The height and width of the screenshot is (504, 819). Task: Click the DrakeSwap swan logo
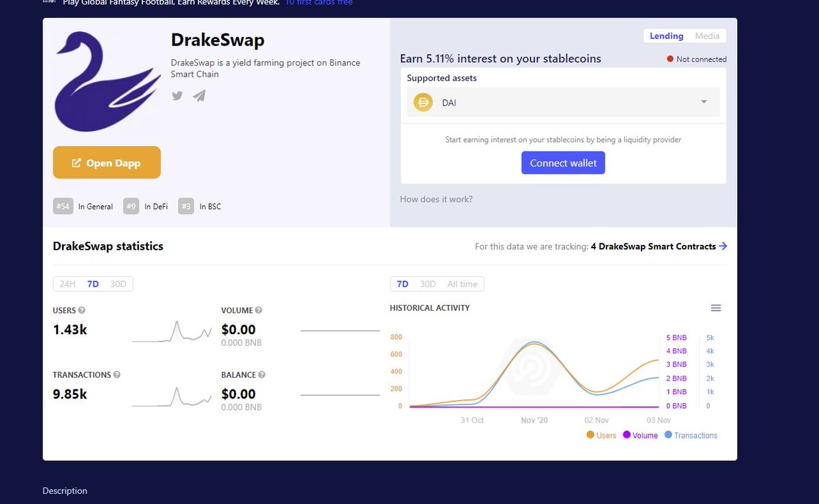pos(108,81)
